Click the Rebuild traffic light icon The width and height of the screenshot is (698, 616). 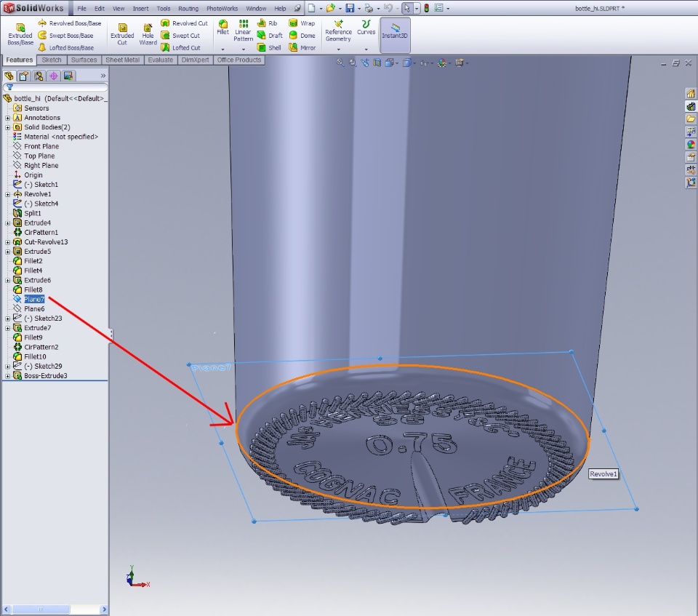[x=427, y=8]
